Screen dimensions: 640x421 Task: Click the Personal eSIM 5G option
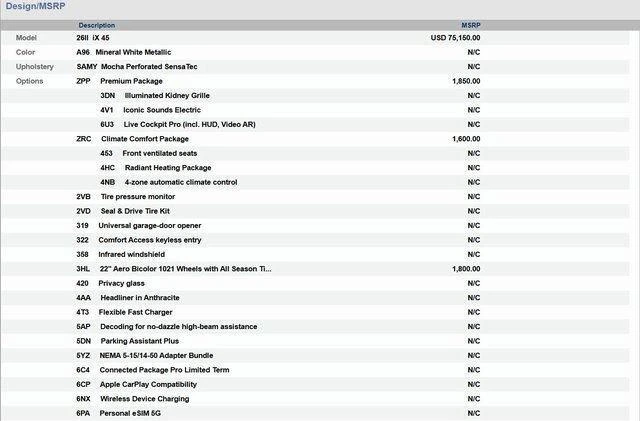click(130, 413)
